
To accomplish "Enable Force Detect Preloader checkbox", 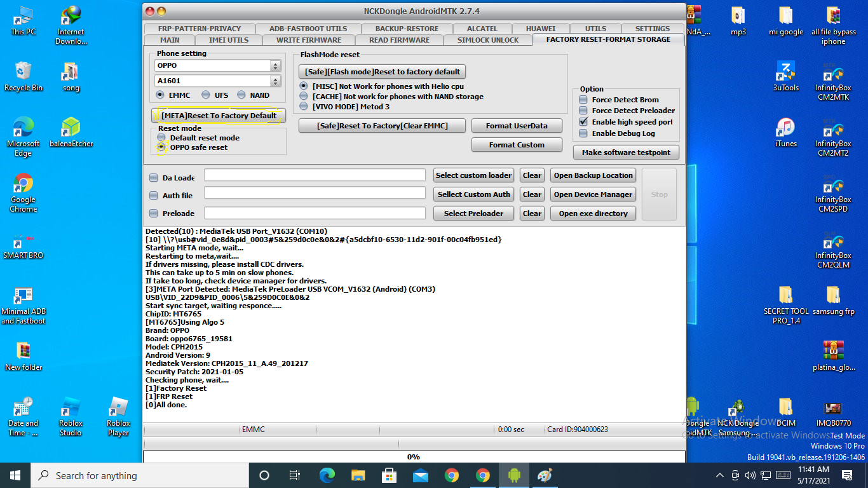I will (x=583, y=110).
